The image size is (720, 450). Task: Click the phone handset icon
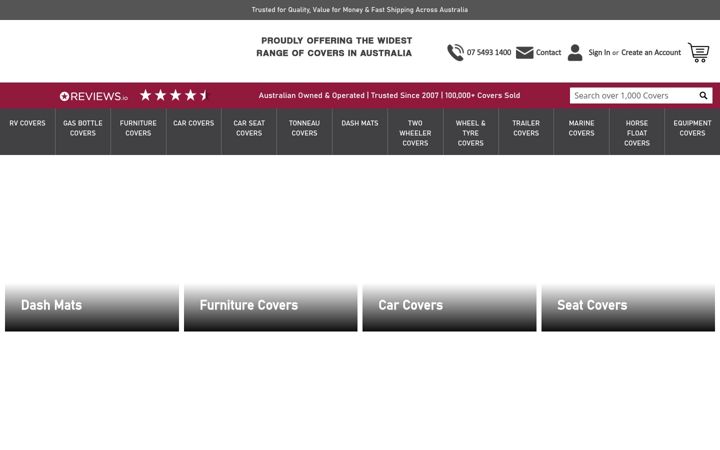click(x=455, y=52)
